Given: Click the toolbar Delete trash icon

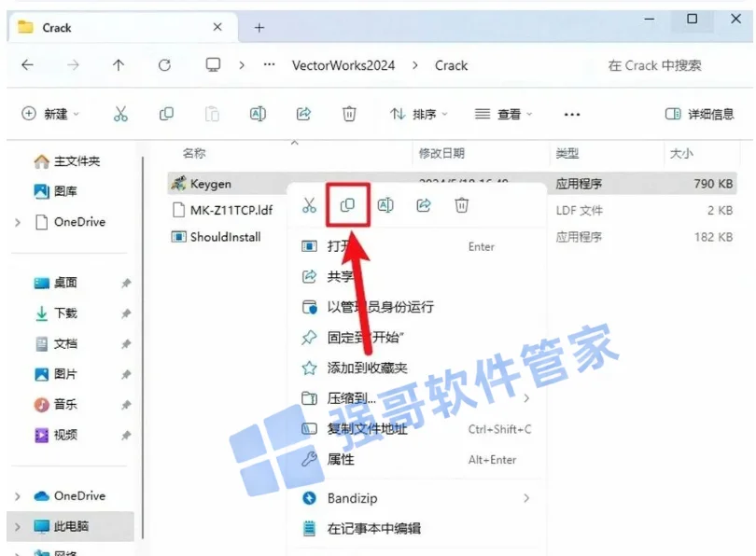Looking at the screenshot, I should pyautogui.click(x=349, y=114).
